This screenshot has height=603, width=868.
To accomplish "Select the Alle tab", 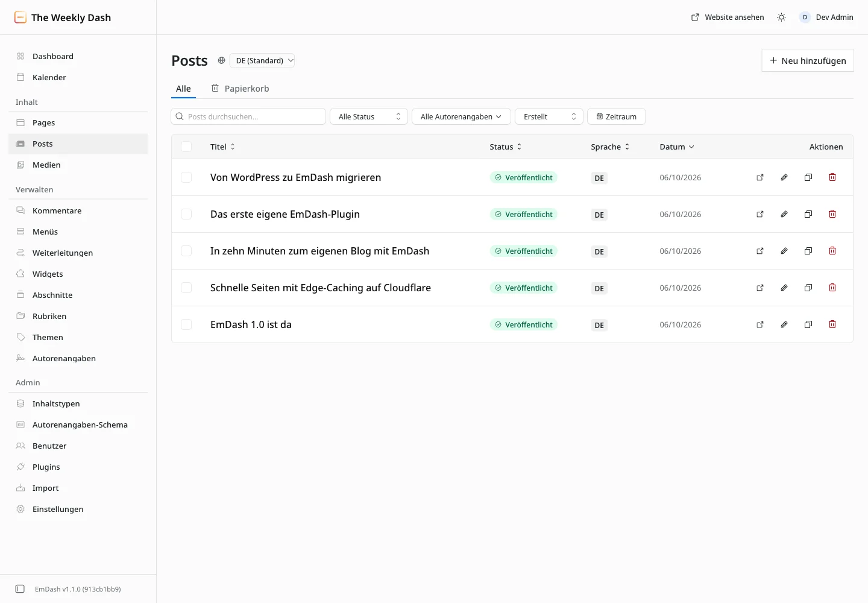I will (x=183, y=89).
